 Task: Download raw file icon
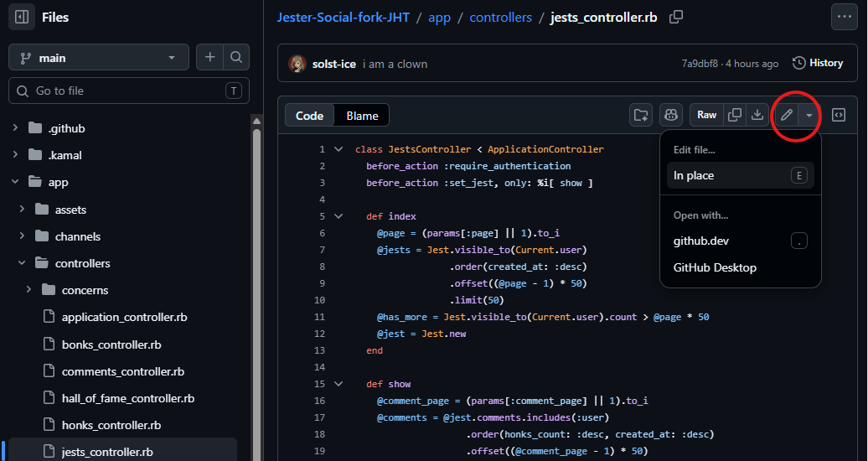(757, 115)
